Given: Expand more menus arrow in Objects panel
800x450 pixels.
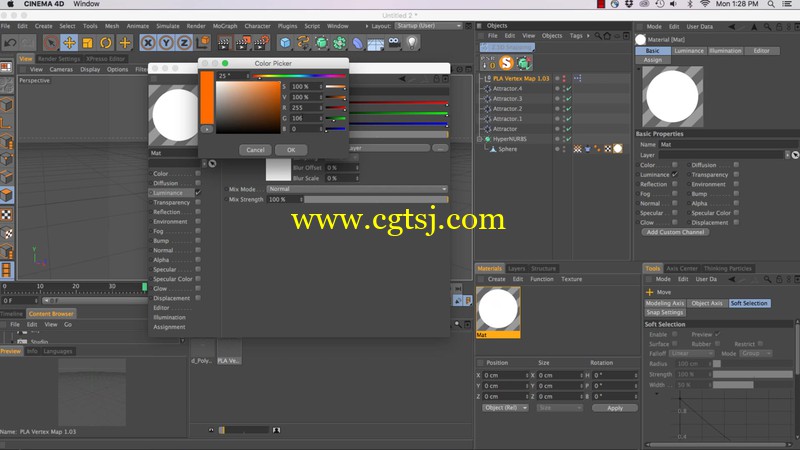Looking at the screenshot, I should (588, 36).
